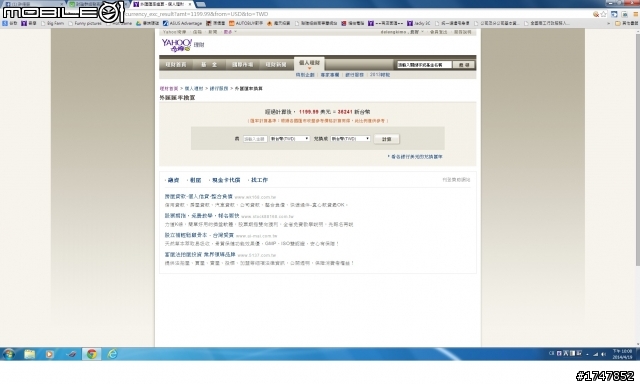Click the 服務說明 help link

pyautogui.click(x=462, y=32)
